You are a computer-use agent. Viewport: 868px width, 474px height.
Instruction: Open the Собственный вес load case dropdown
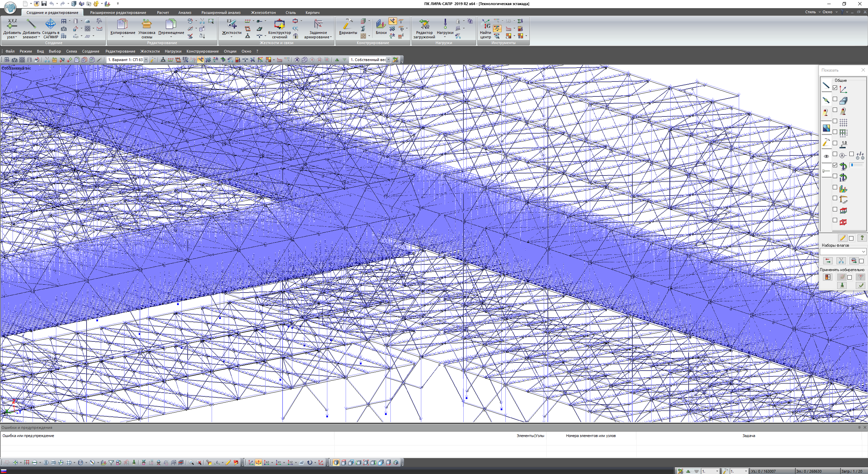pos(388,60)
